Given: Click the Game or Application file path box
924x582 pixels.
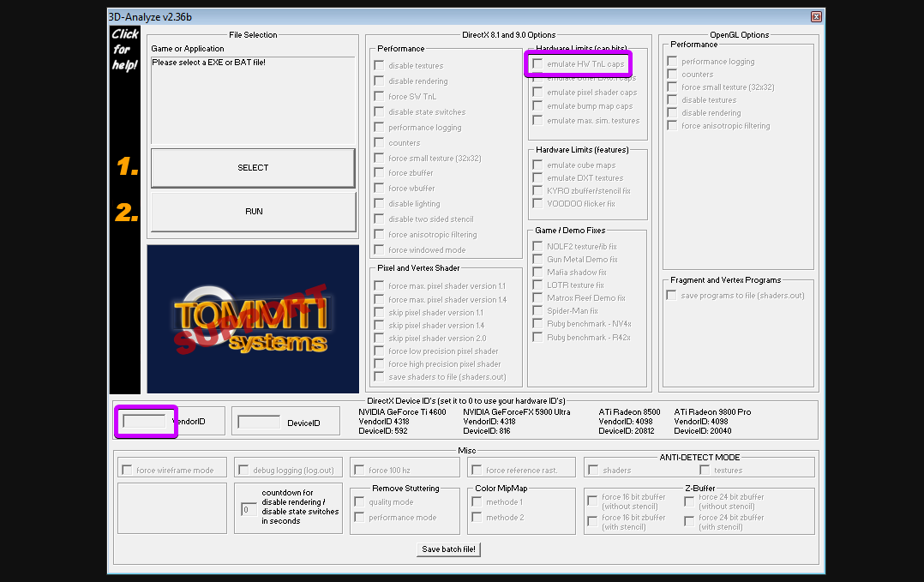Looking at the screenshot, I should [x=253, y=100].
